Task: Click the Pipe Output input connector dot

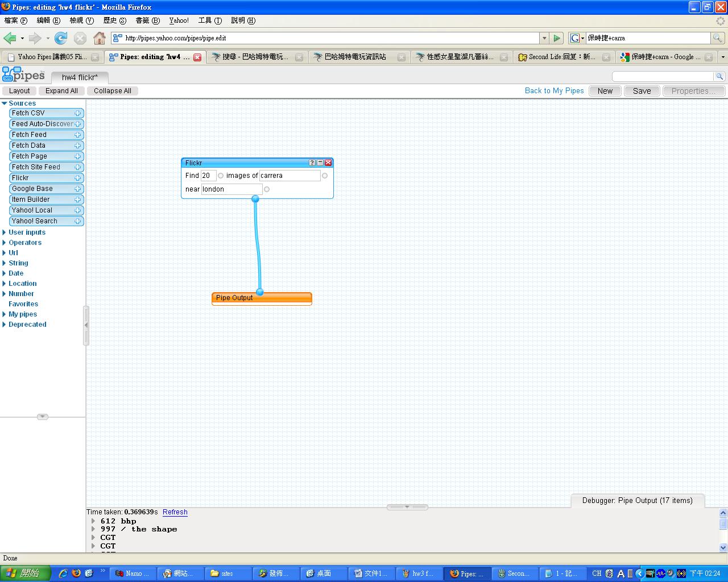Action: (260, 292)
